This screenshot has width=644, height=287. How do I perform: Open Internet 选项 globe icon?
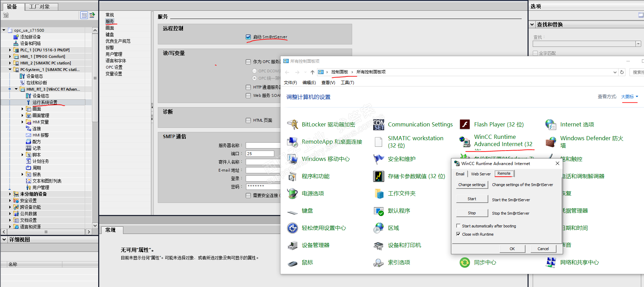tap(551, 124)
